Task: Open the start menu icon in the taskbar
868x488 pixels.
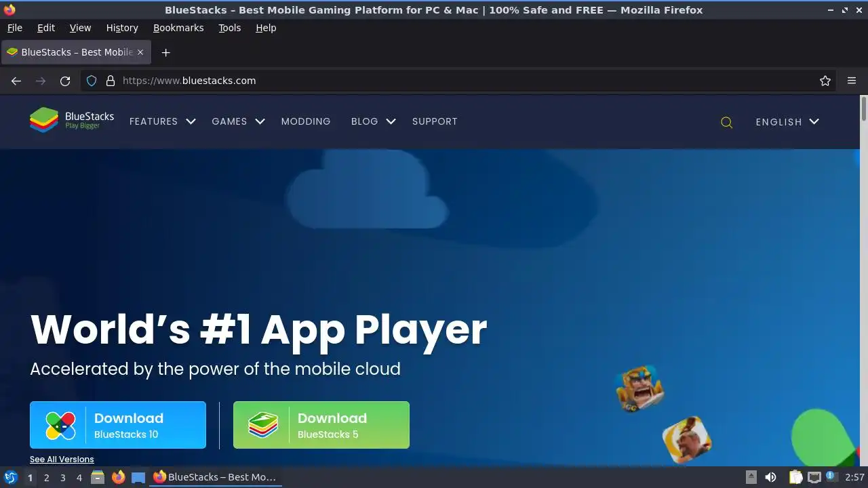Action: click(x=10, y=477)
